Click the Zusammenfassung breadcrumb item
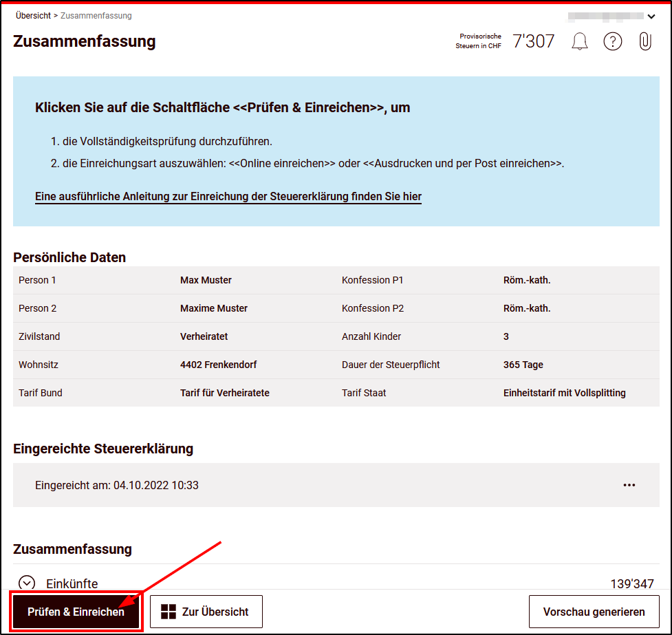Screen dimensions: 672x635 click(96, 15)
